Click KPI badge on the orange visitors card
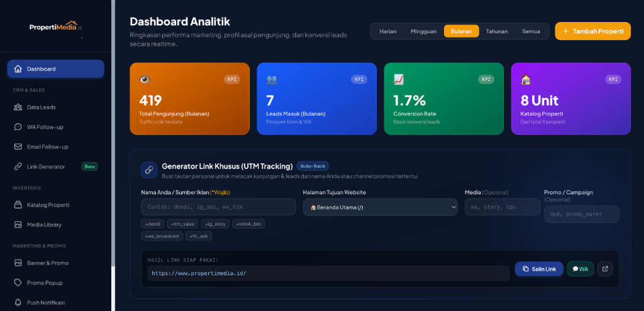 [x=232, y=79]
